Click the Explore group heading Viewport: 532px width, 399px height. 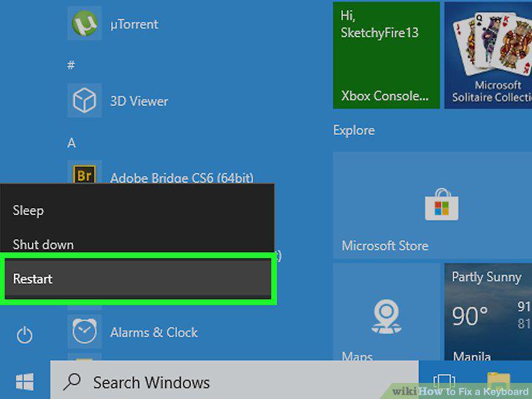point(354,130)
